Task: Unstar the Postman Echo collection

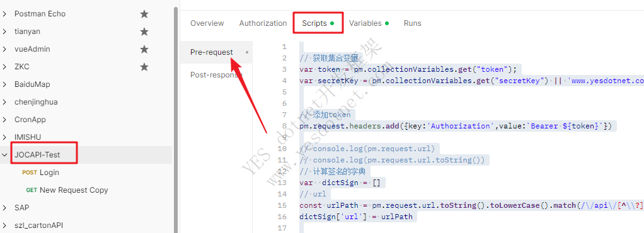Action: [144, 14]
